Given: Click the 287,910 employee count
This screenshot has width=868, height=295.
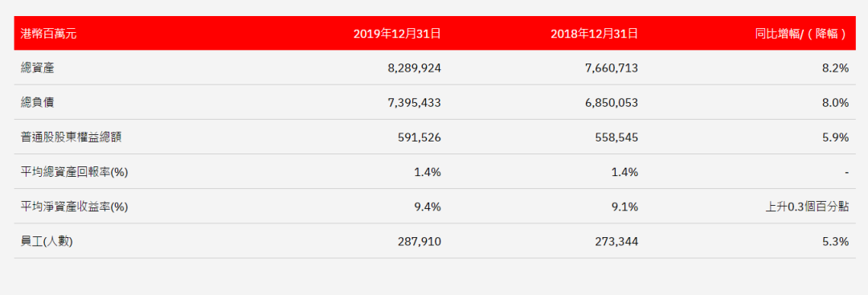Looking at the screenshot, I should point(420,241).
